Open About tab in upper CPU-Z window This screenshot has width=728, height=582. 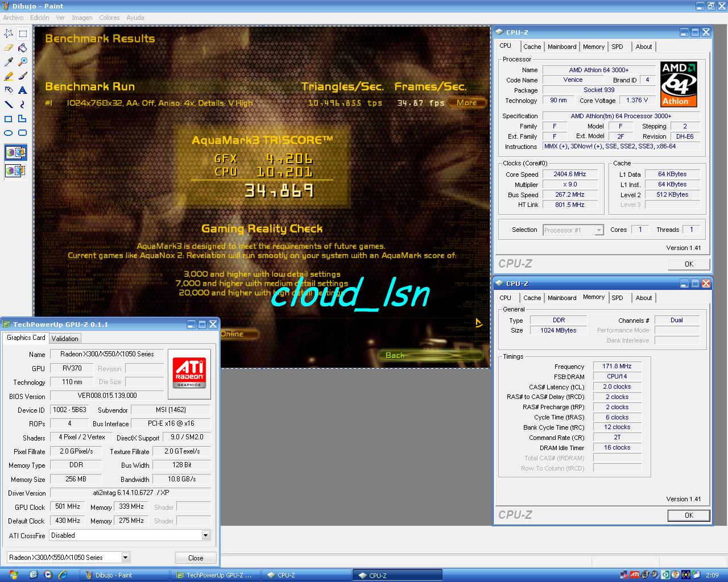pyautogui.click(x=644, y=47)
